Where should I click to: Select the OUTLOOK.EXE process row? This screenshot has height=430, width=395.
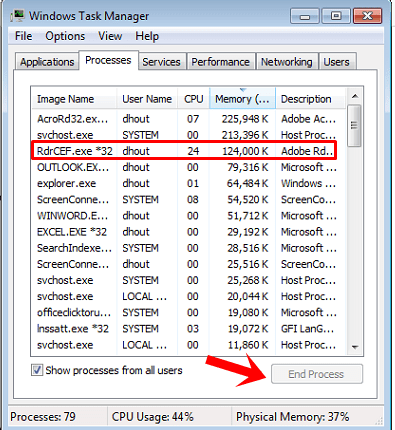click(x=188, y=167)
